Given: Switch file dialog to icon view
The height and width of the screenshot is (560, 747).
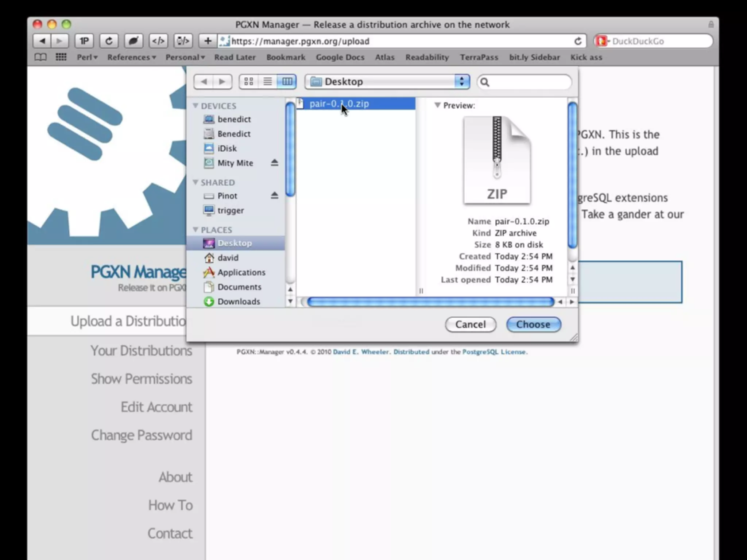Looking at the screenshot, I should [x=249, y=82].
